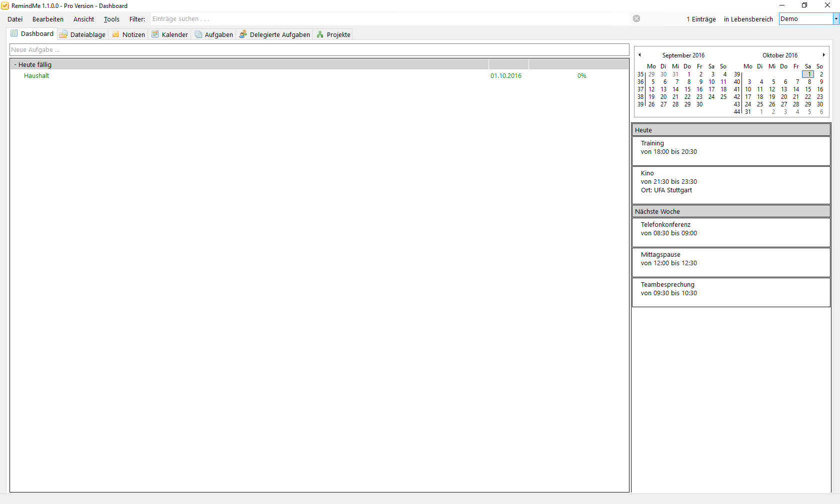Select October 10 in the calendar
This screenshot has width=840, height=504.
click(748, 89)
